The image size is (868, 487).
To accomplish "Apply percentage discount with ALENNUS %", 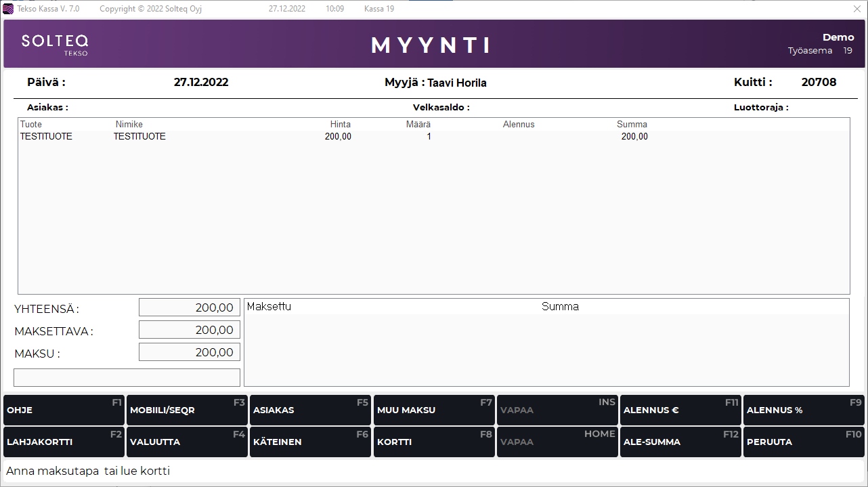I will click(804, 410).
